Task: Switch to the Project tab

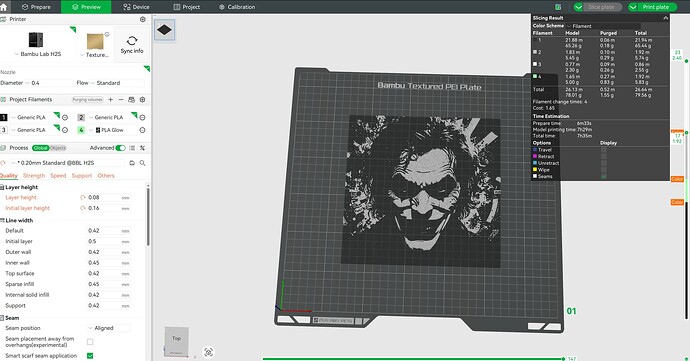Action: pyautogui.click(x=187, y=7)
